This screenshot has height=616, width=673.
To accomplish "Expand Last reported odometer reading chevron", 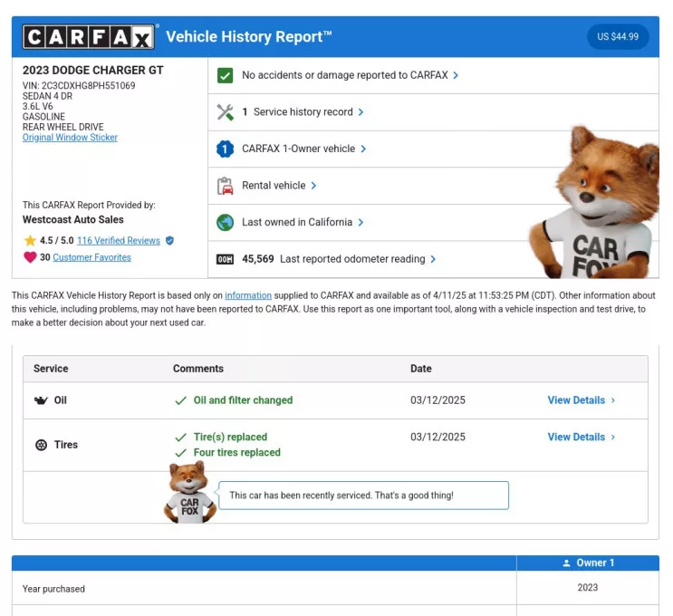I will tap(433, 259).
